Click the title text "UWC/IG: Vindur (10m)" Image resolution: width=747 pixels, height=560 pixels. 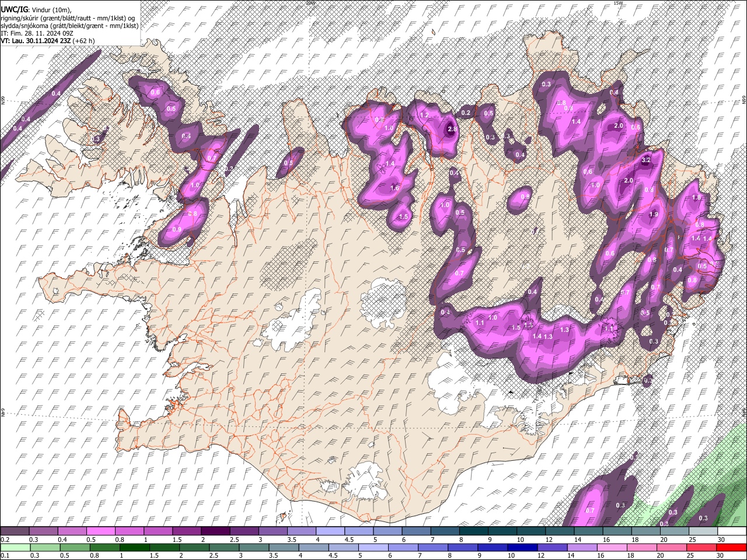coord(36,10)
